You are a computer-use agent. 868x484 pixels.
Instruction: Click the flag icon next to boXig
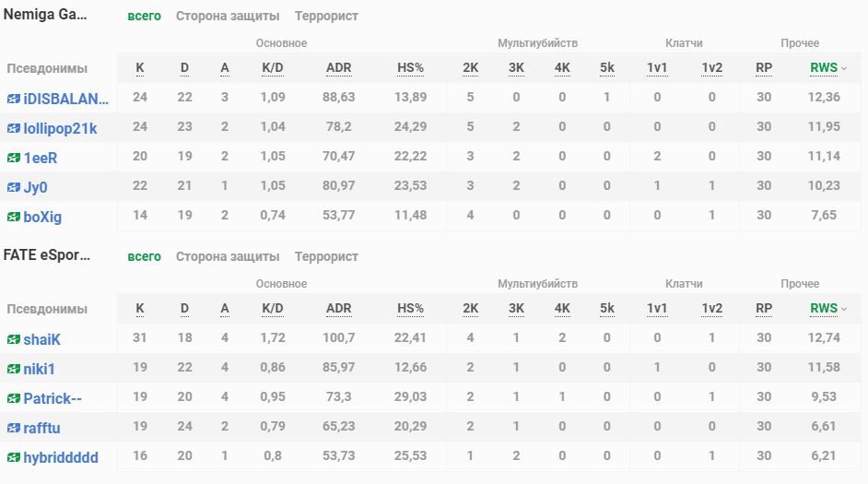(x=14, y=217)
